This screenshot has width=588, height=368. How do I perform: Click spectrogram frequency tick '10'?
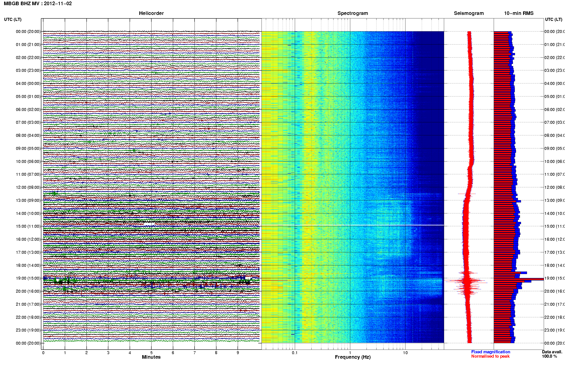pyautogui.click(x=405, y=353)
